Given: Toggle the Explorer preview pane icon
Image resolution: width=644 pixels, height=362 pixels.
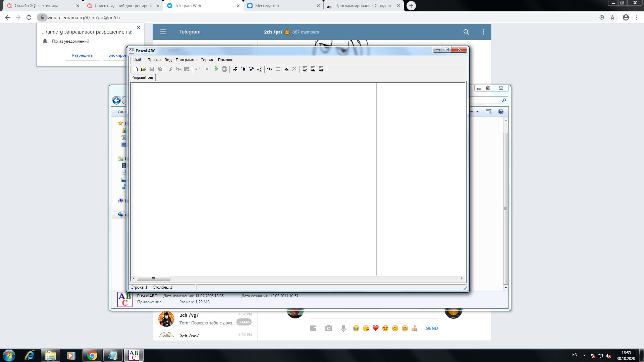Looking at the screenshot, I should point(489,112).
